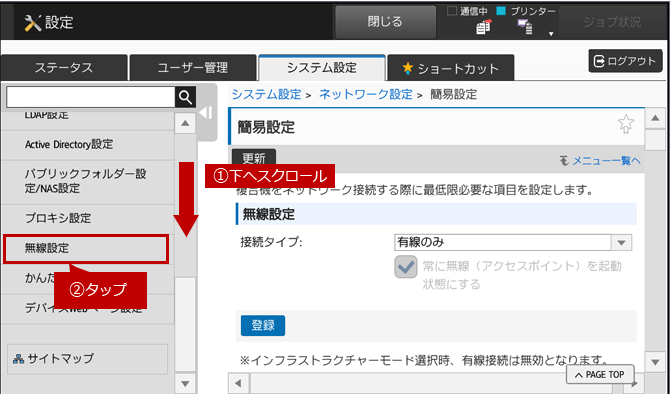670x396 pixels.
Task: Click the small dropdown arrow beside the printer icon
Action: tap(551, 34)
